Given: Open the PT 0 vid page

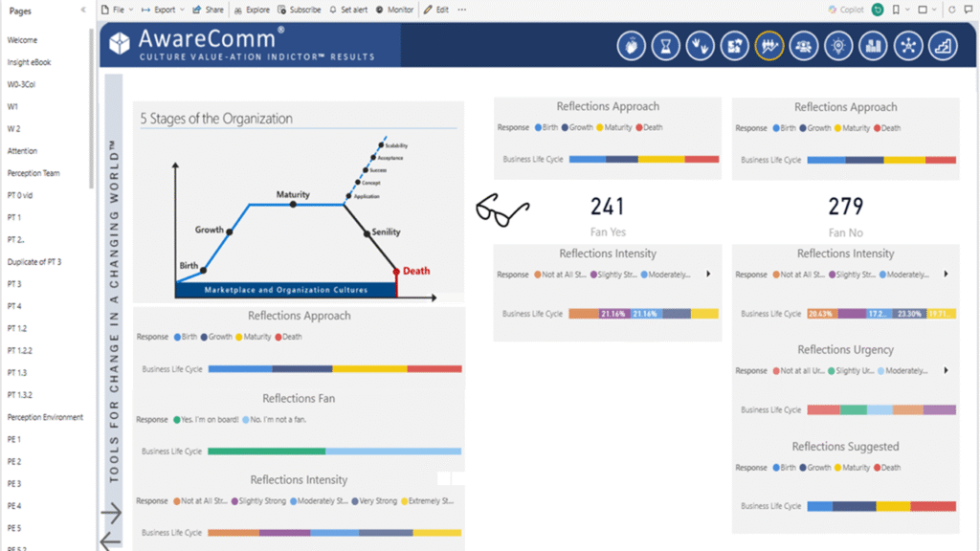Looking at the screenshot, I should tap(19, 195).
